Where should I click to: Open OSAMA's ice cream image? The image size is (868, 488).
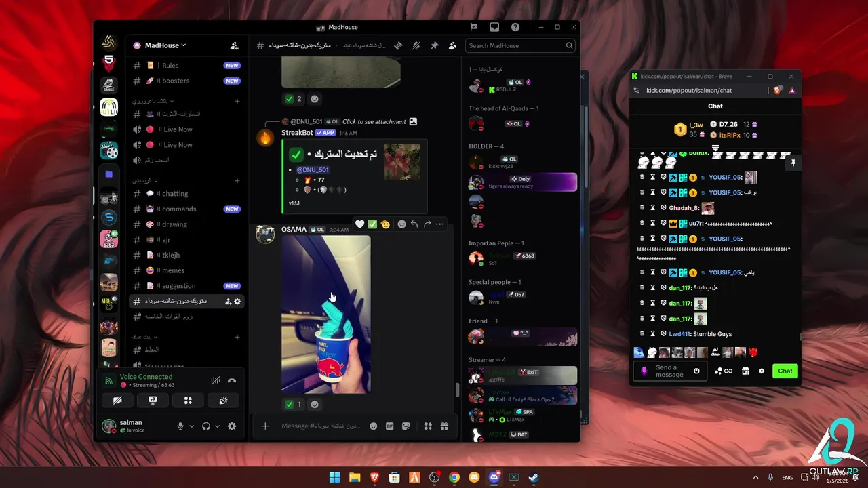pos(326,314)
